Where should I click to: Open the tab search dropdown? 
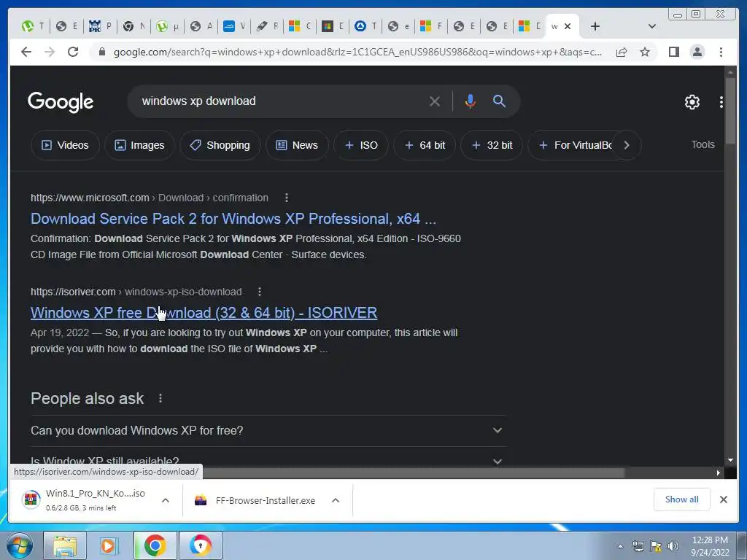652,26
